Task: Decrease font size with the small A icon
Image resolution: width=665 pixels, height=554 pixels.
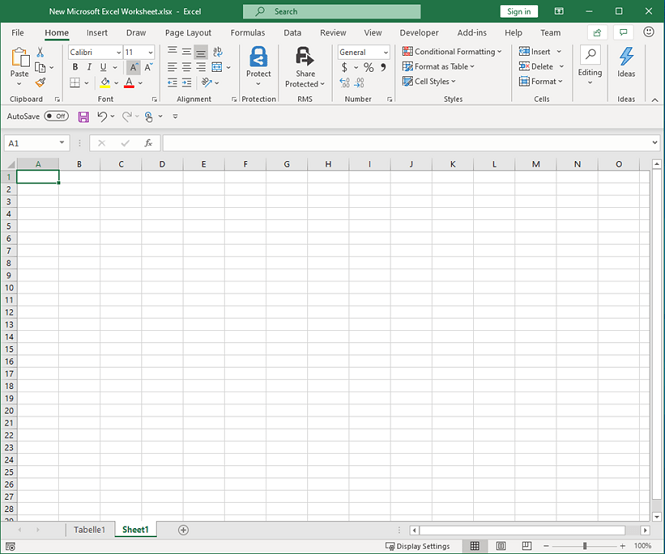Action: pos(148,67)
